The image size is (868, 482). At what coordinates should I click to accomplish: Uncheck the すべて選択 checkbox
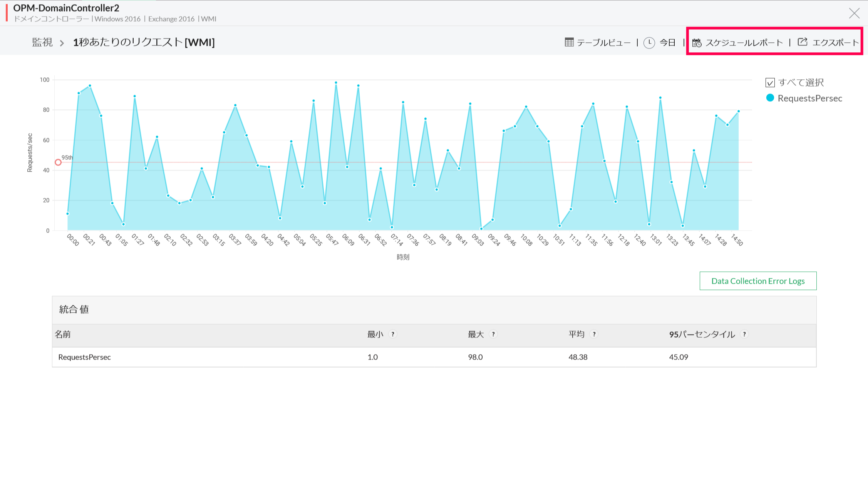770,83
